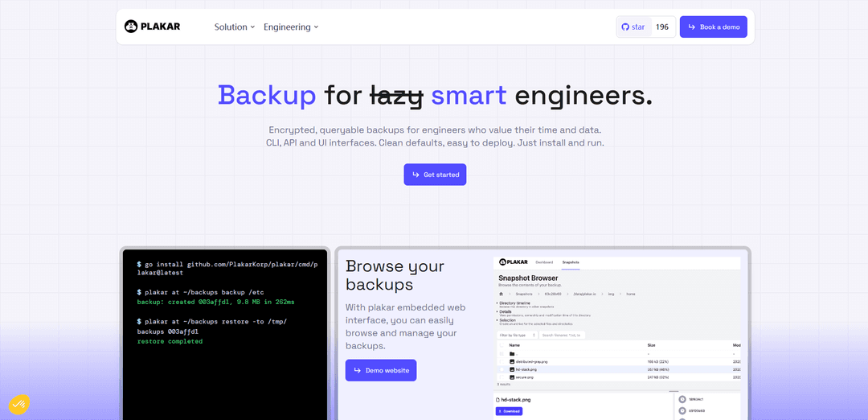This screenshot has height=420, width=868.
Task: Click the Size column header
Action: click(x=652, y=345)
